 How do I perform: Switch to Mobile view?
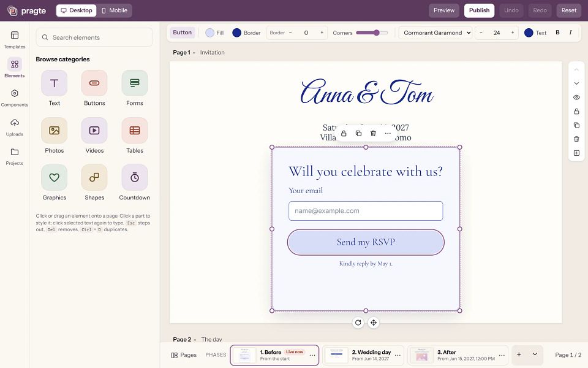115,10
